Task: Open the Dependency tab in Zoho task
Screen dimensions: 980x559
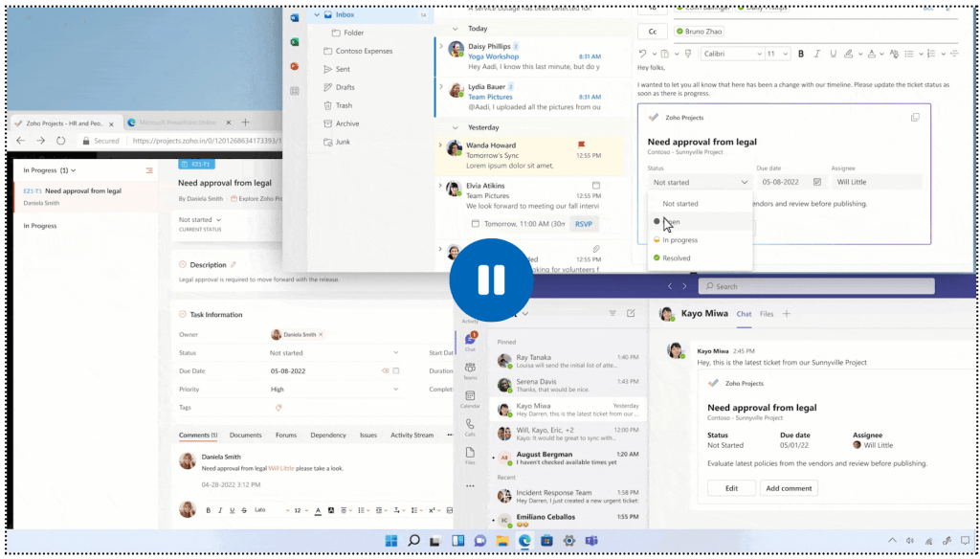Action: [x=328, y=436]
